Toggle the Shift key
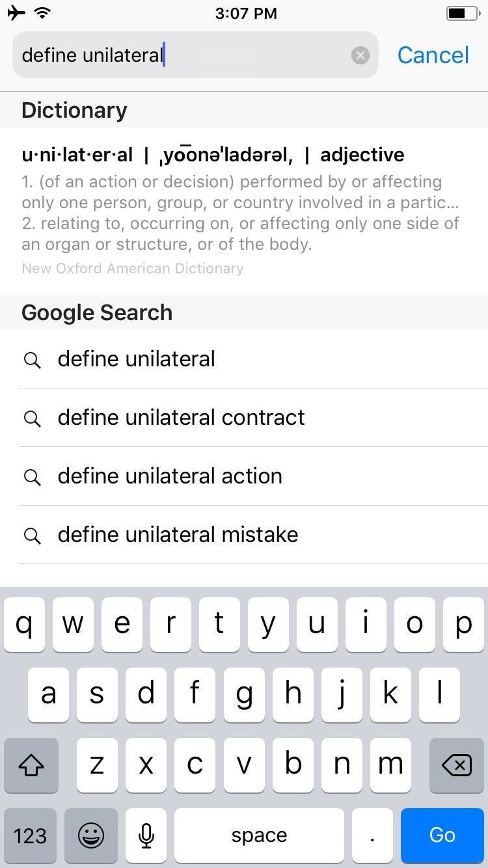Image resolution: width=488 pixels, height=868 pixels. 31,766
